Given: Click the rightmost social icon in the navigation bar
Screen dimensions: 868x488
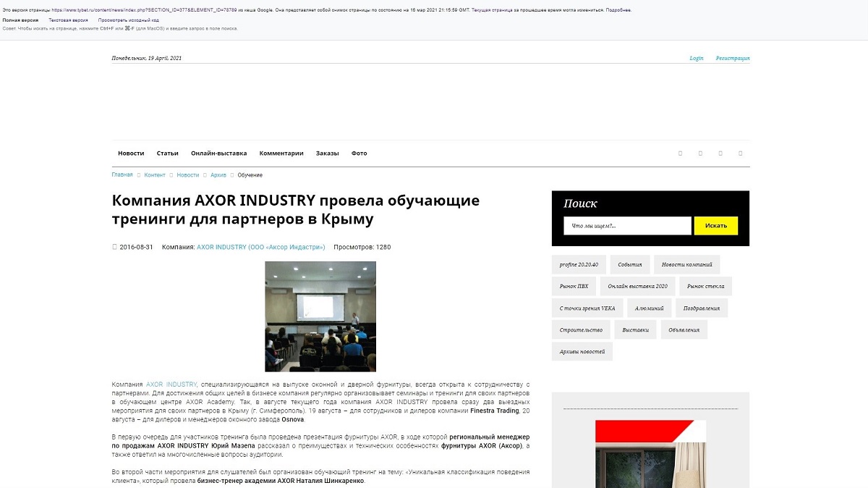Looking at the screenshot, I should (x=741, y=153).
